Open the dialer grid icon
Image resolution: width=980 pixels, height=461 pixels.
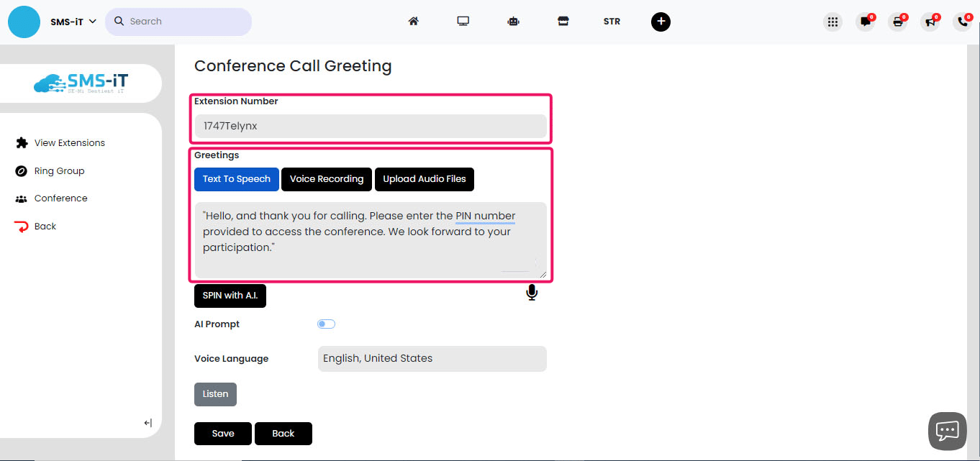tap(832, 22)
